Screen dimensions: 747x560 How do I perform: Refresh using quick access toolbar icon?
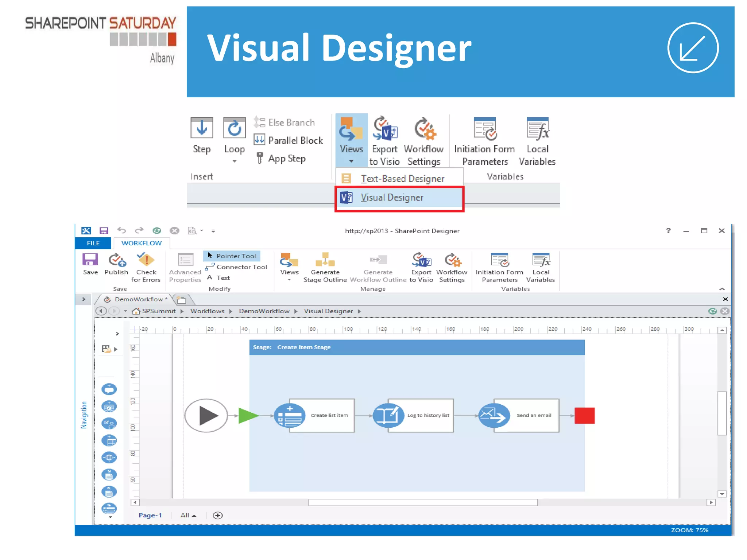click(x=157, y=230)
